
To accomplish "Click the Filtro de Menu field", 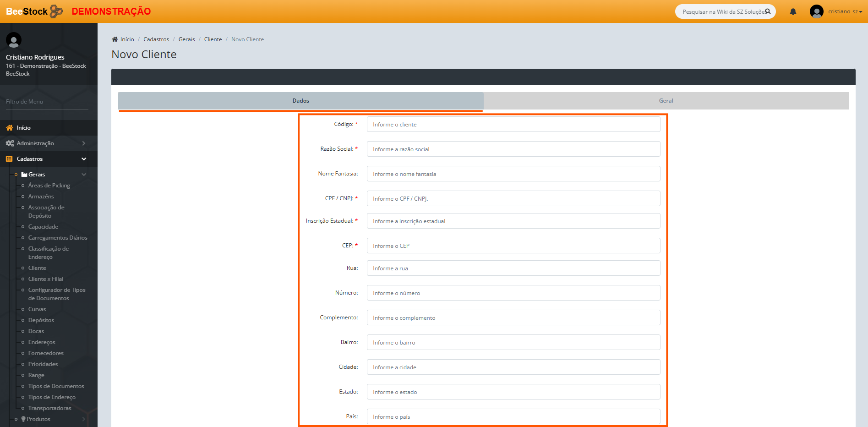I will pyautogui.click(x=47, y=102).
